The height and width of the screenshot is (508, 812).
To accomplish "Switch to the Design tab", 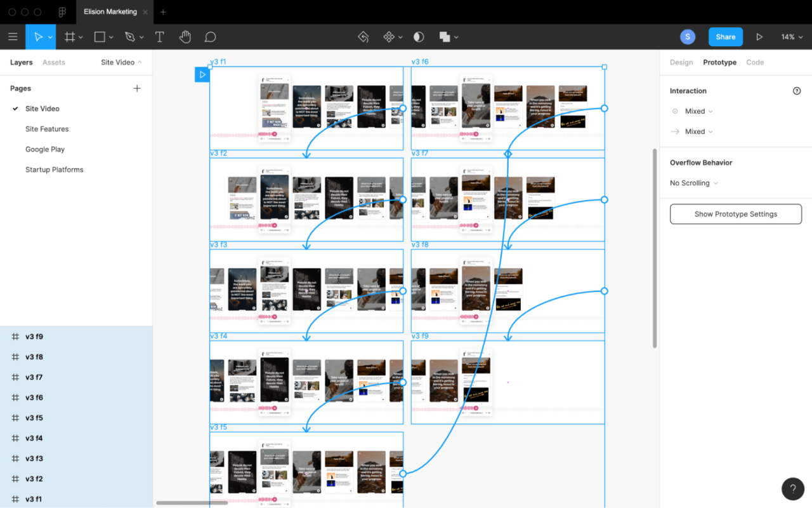I will [681, 62].
